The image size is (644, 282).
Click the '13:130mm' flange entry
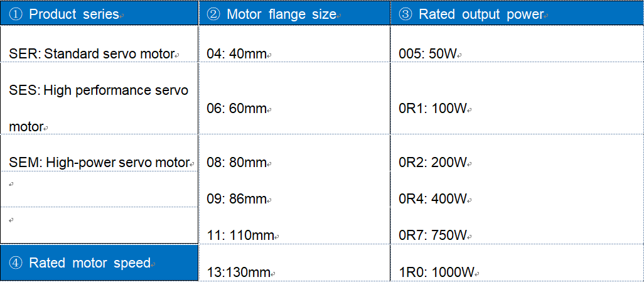pos(237,273)
